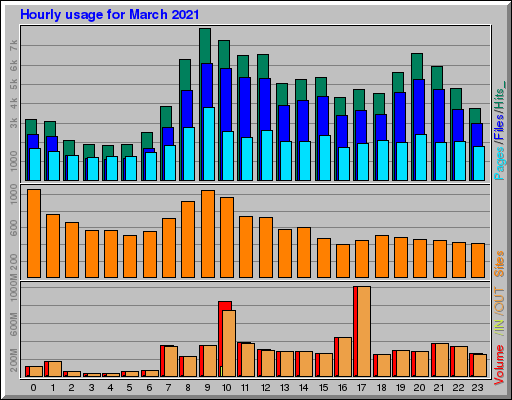
Task: Click the chart title 'Hourly usage for March 2021'
Action: click(x=109, y=15)
